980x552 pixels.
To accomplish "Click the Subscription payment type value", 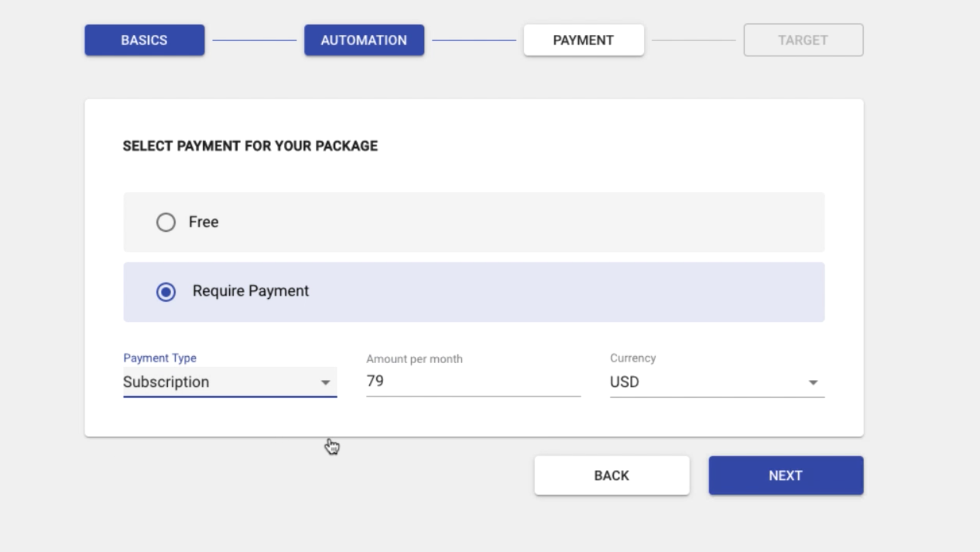I will tap(166, 382).
